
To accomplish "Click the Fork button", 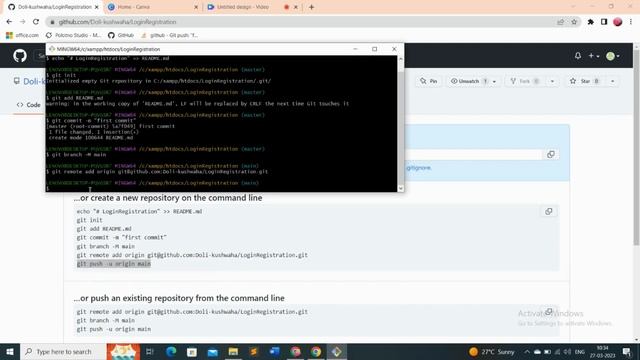I will (x=524, y=81).
